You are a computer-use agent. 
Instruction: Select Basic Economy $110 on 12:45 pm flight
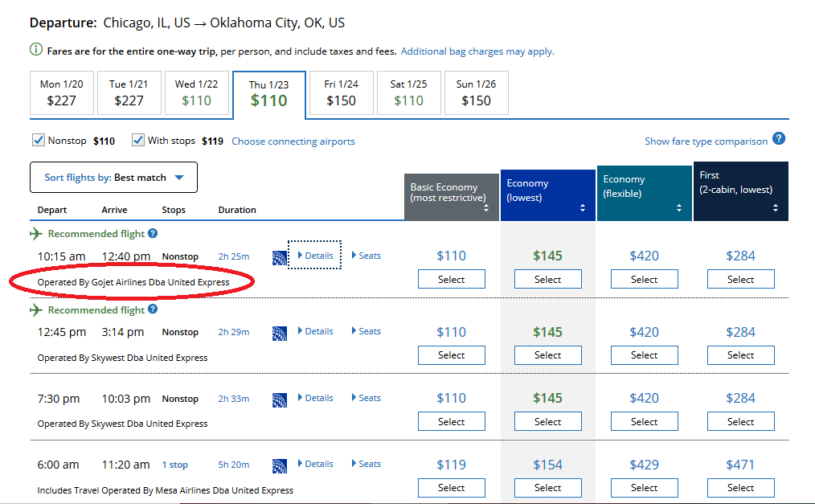(451, 354)
